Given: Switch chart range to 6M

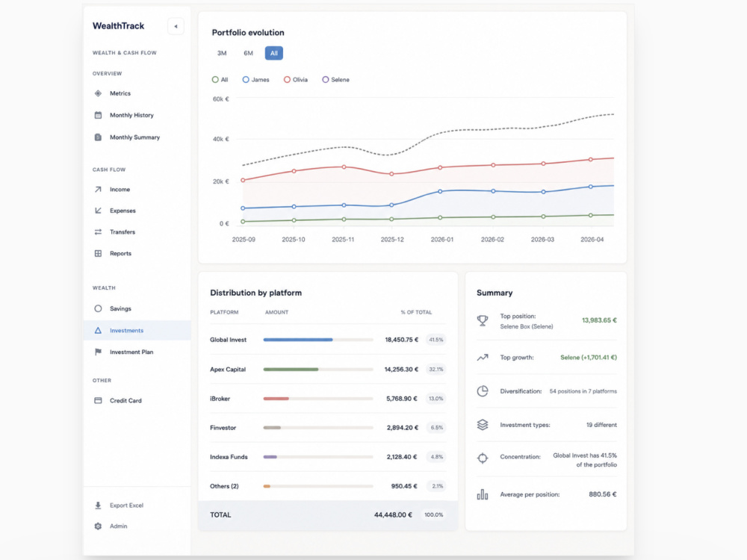Looking at the screenshot, I should coord(248,53).
